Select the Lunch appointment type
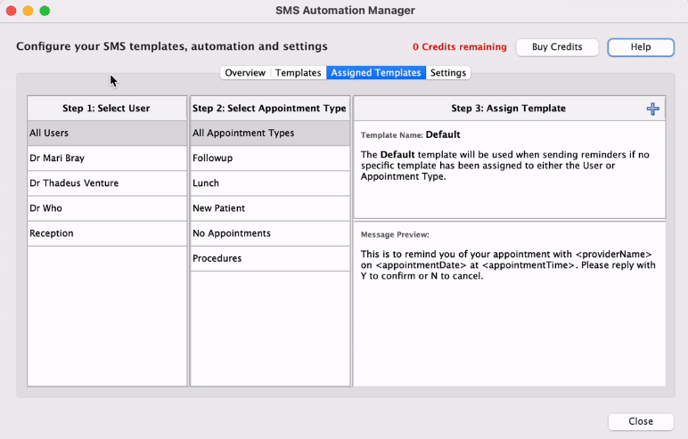 270,183
